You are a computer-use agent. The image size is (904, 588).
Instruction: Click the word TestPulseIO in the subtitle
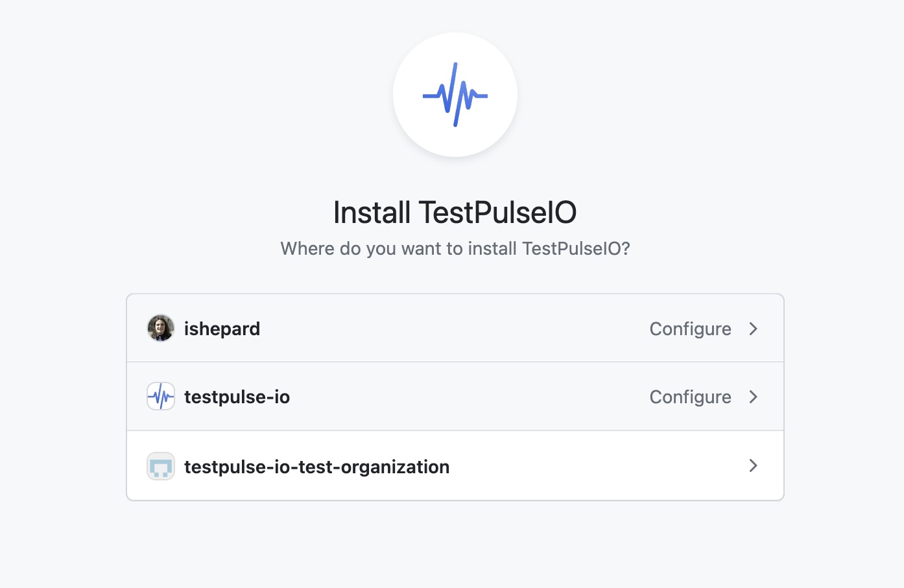(x=576, y=248)
